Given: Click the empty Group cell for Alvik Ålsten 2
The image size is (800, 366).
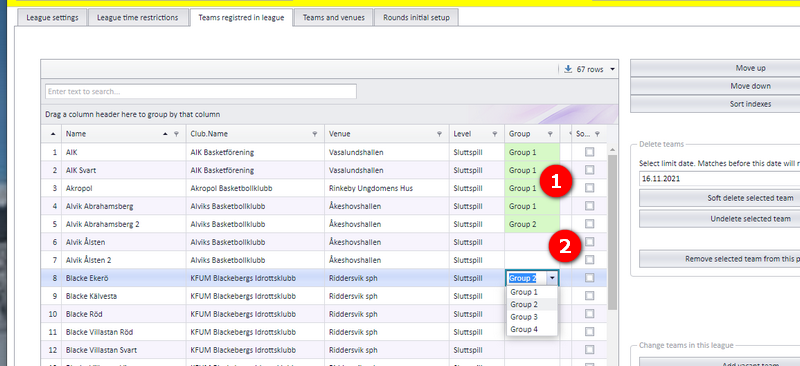Looking at the screenshot, I should (x=532, y=260).
